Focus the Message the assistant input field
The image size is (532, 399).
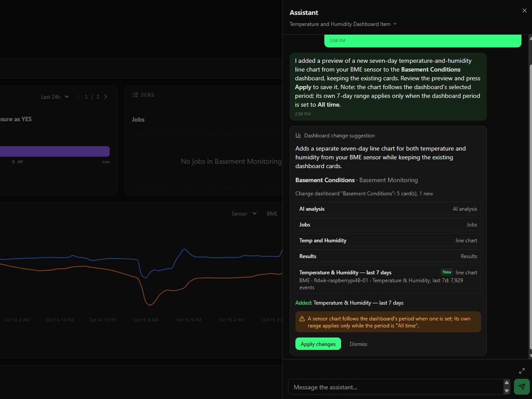coord(396,387)
